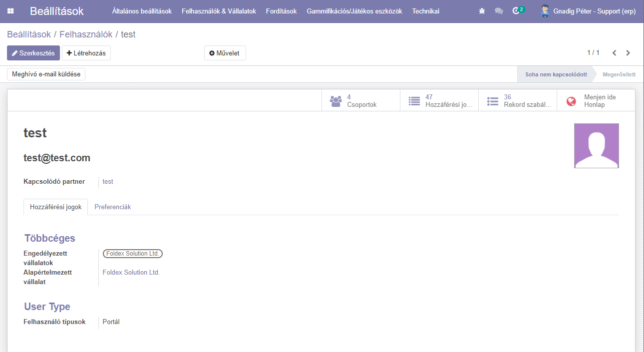Open default company Foldex Solution Ltd. link
The width and height of the screenshot is (644, 352).
(131, 273)
